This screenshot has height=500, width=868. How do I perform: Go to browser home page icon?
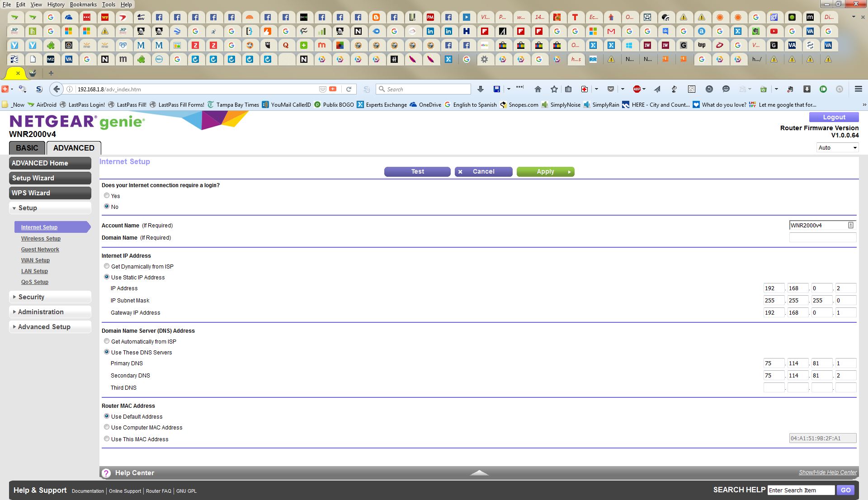[538, 89]
